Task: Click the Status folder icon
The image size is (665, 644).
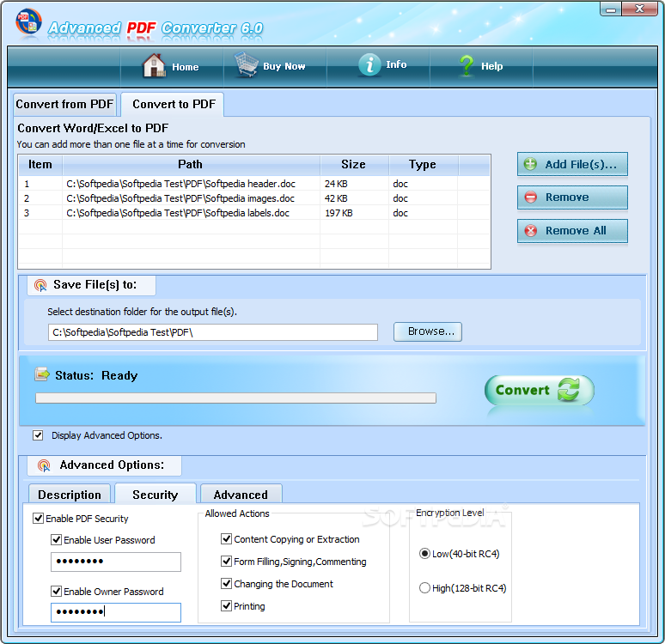Action: click(42, 374)
